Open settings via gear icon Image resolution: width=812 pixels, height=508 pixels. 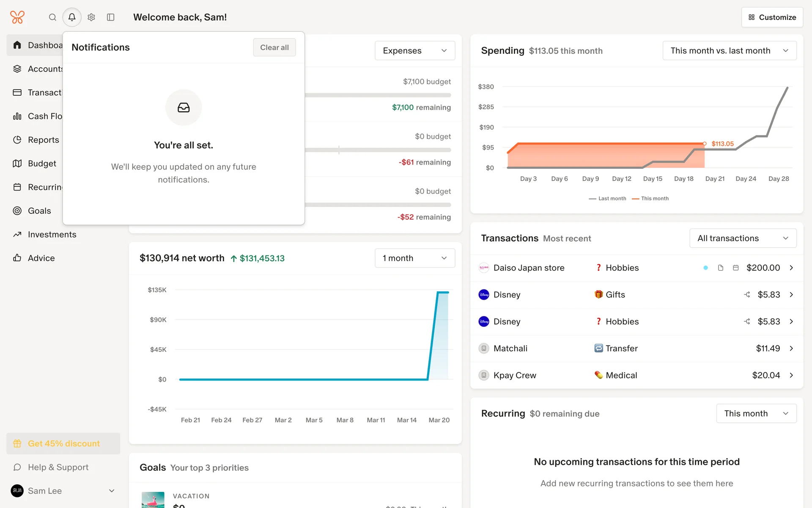tap(91, 17)
